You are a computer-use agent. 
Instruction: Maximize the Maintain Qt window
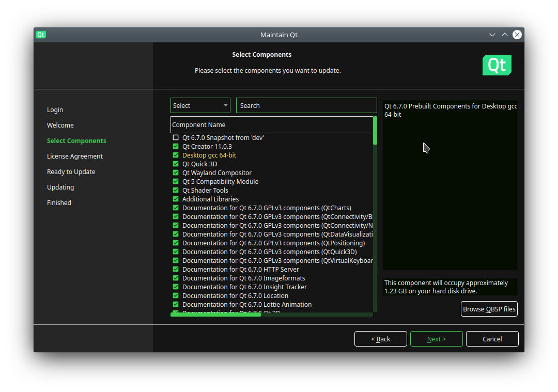point(505,35)
